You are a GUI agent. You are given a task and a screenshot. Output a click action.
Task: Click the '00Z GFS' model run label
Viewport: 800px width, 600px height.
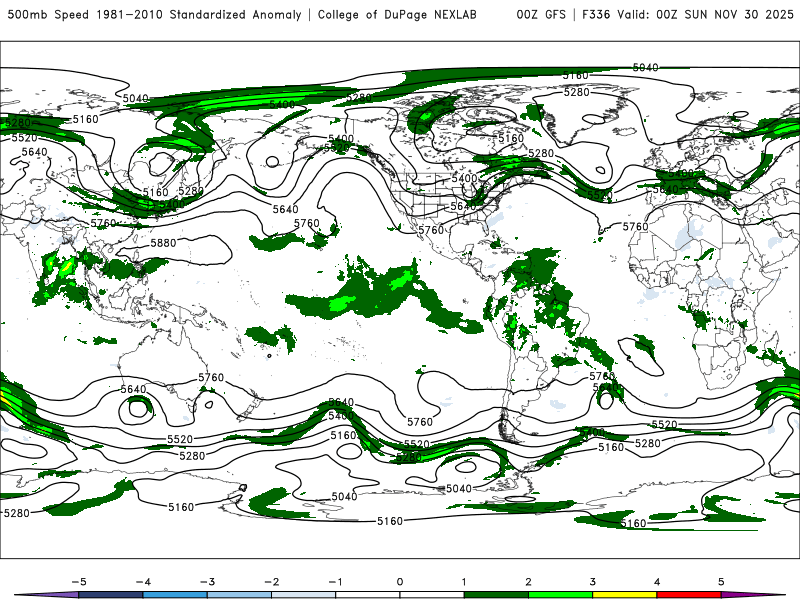pyautogui.click(x=541, y=14)
